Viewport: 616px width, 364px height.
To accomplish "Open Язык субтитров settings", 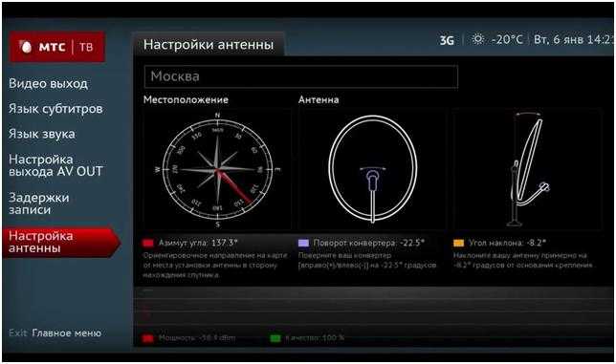I will click(x=55, y=109).
